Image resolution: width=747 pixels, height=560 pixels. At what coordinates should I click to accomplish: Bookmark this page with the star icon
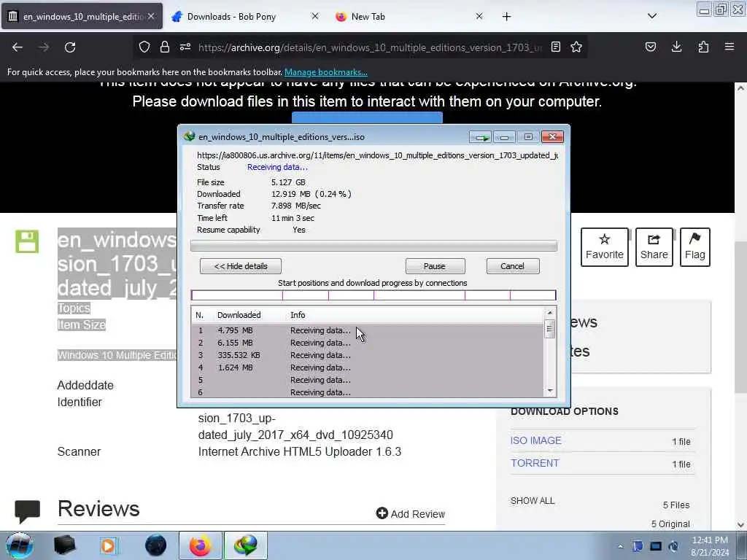pos(576,47)
